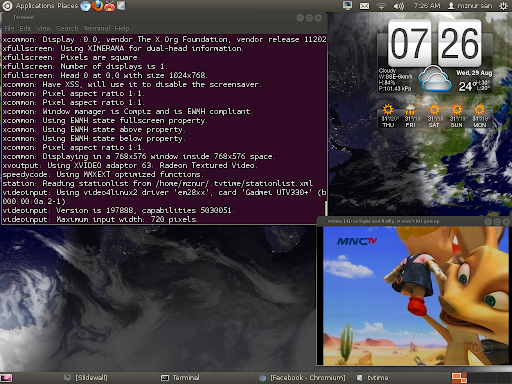Open the Search menu in Terminal
This screenshot has height=384, width=512.
click(67, 28)
